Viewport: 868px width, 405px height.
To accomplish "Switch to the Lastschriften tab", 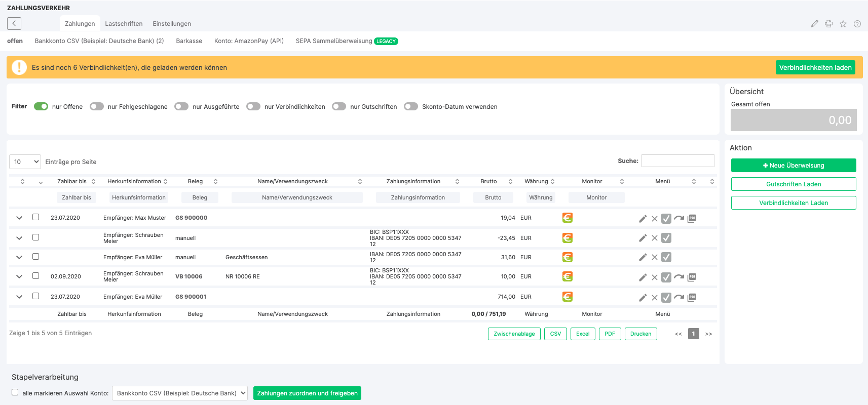I will coord(124,24).
